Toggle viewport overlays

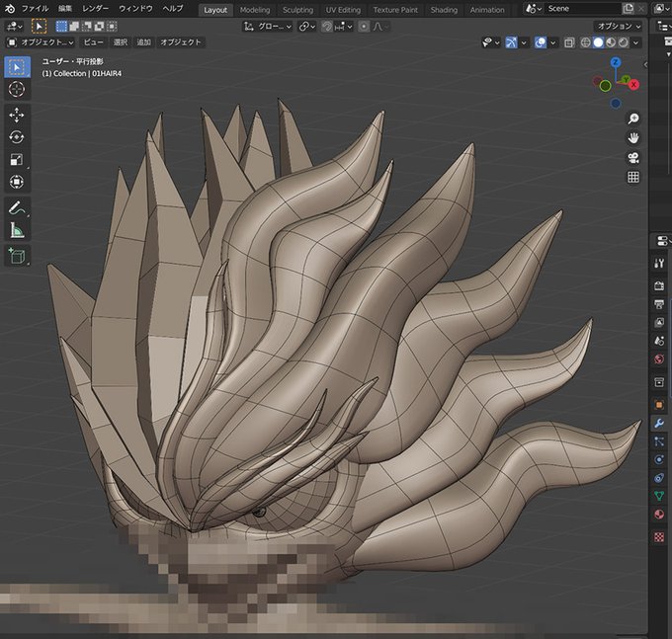541,42
